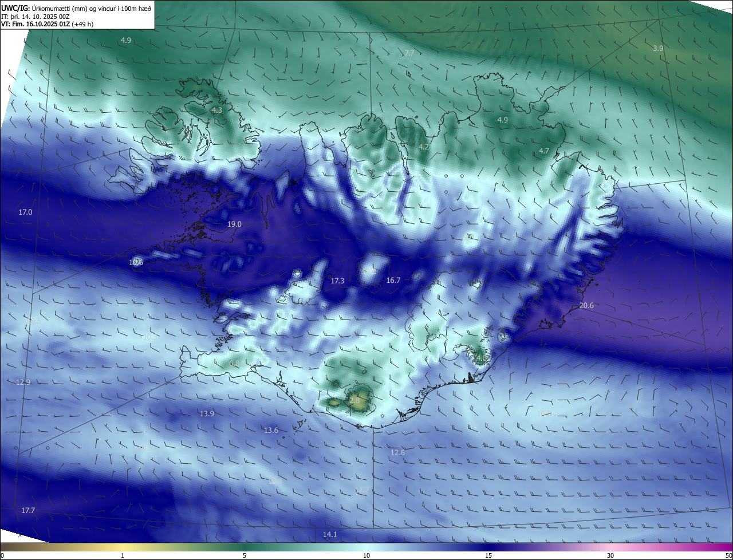
Task: Select the 'IT: þri. 14. 10. 2025 00Z' line
Action: pos(35,17)
